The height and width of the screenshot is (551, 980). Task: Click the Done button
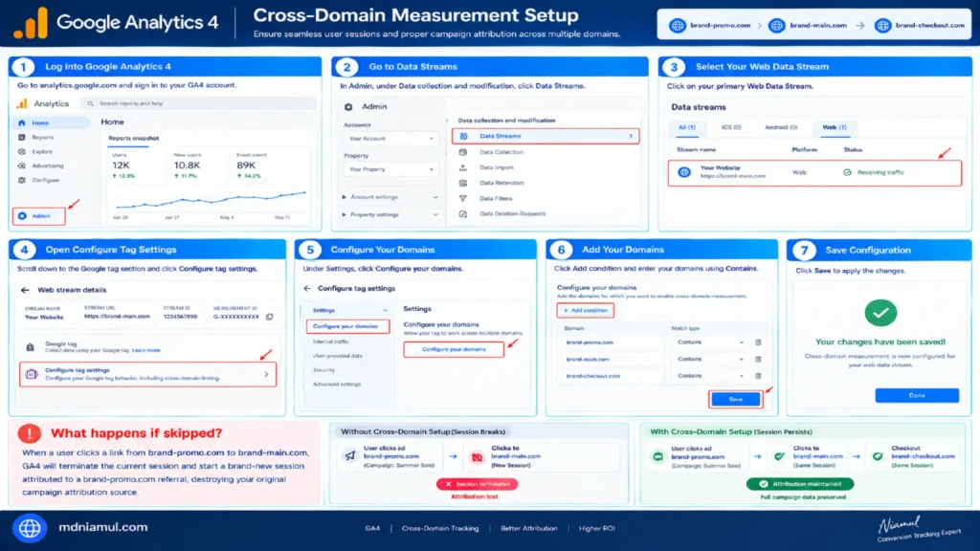tap(917, 395)
